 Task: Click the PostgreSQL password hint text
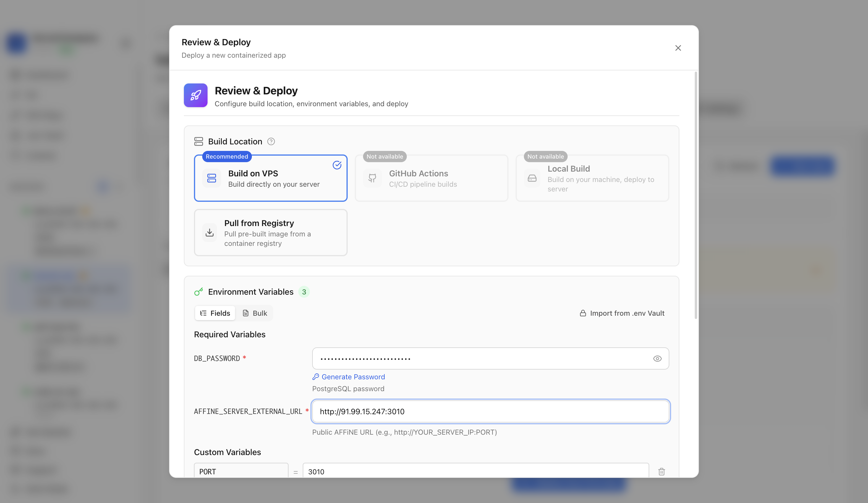[348, 388]
